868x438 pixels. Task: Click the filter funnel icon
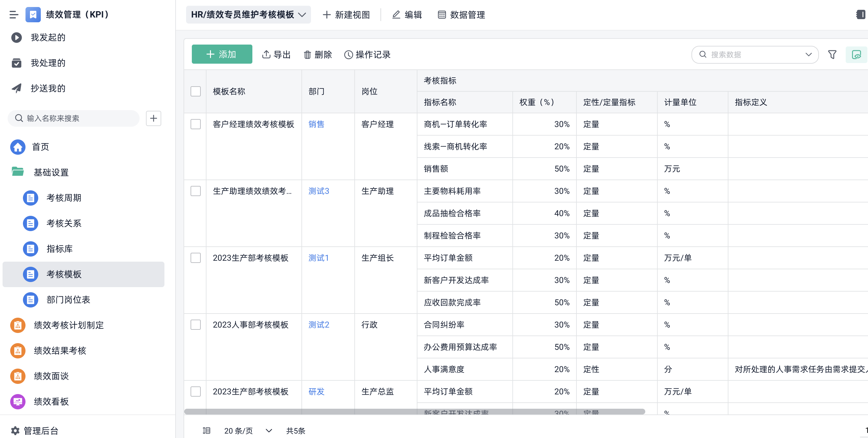(832, 54)
